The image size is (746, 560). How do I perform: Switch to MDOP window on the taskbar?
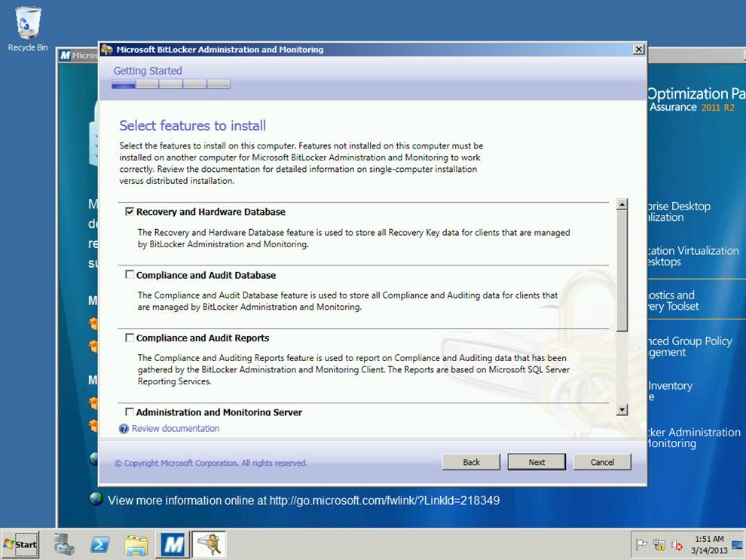[173, 544]
